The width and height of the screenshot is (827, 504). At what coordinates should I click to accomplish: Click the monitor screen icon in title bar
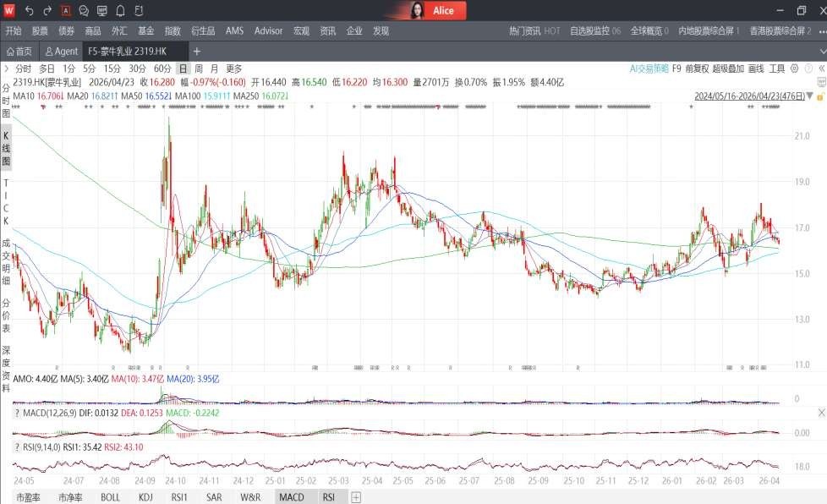pos(101,11)
